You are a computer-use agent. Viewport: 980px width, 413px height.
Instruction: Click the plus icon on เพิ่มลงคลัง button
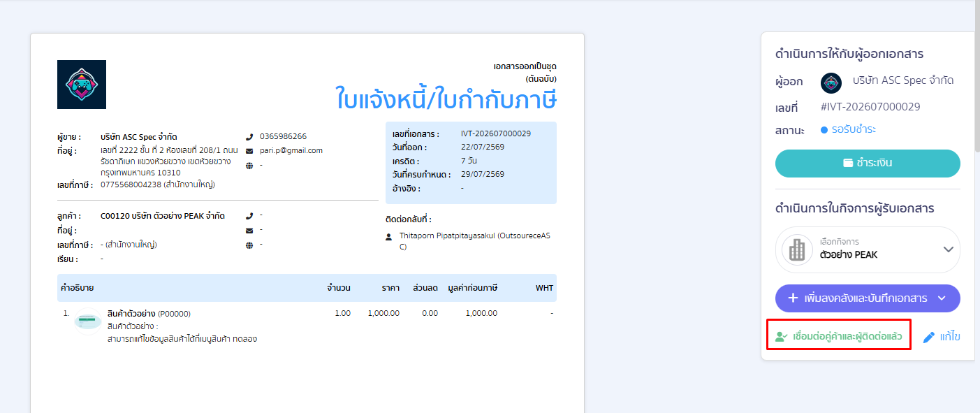pos(793,298)
